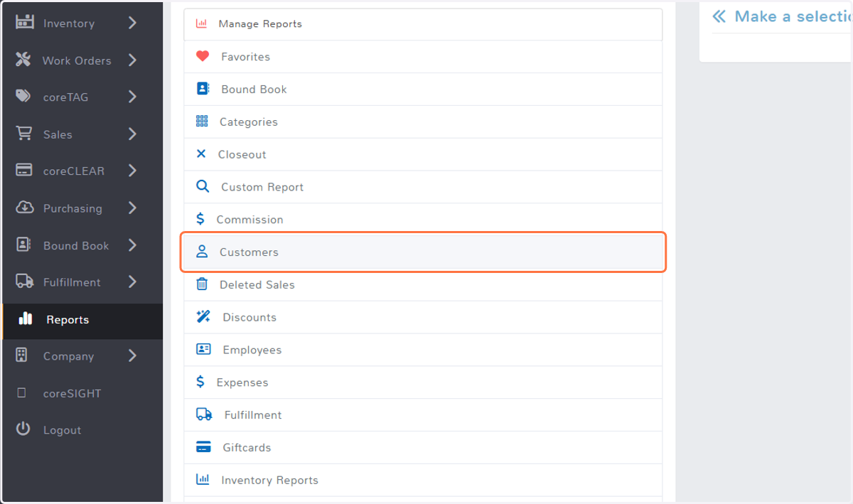This screenshot has width=853, height=504.
Task: Expand the Bound Book menu chevron
Action: coord(132,245)
